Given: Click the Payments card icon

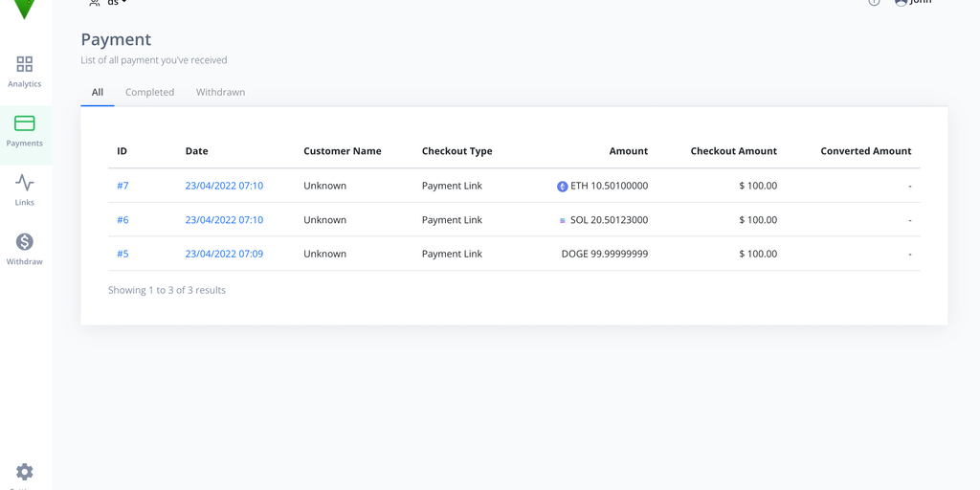Looking at the screenshot, I should tap(25, 123).
